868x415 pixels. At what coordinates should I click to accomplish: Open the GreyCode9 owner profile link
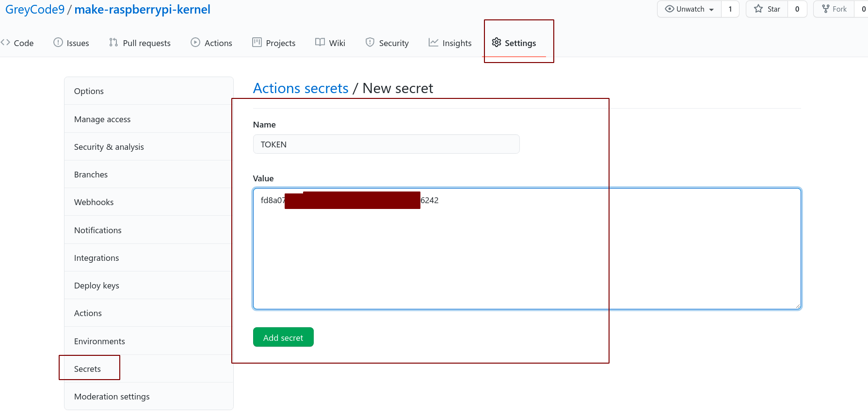point(35,10)
